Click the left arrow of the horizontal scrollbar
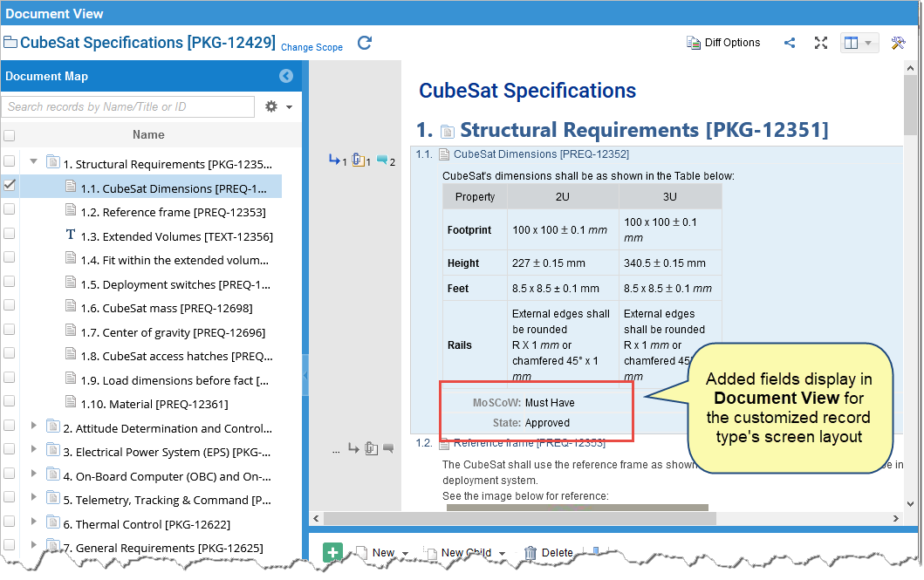The width and height of the screenshot is (924, 580). [x=317, y=519]
